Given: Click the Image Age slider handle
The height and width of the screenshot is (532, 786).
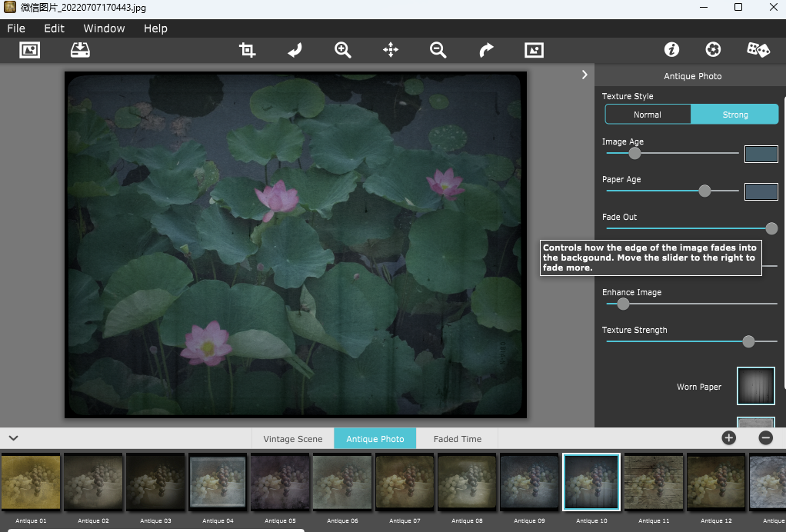Looking at the screenshot, I should click(x=634, y=153).
